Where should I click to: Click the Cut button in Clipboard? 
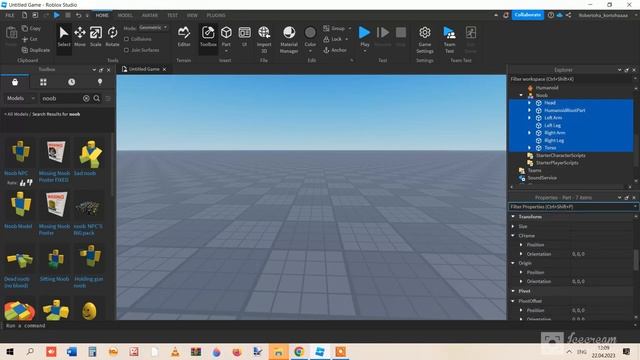(30, 39)
